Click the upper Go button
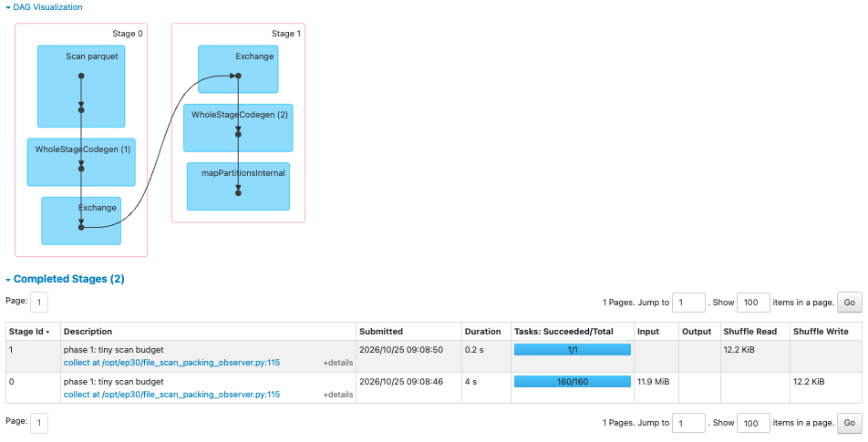The height and width of the screenshot is (442, 868). (849, 303)
